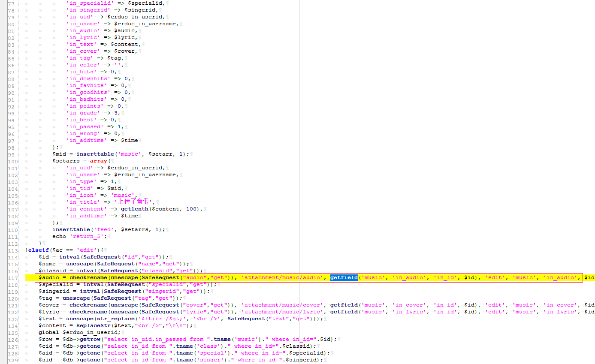
Task: Click line number 117 in the gutter
Action: click(12, 277)
